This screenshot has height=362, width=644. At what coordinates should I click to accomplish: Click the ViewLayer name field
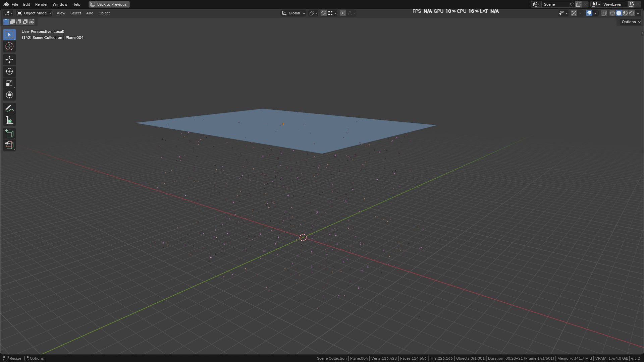[614, 4]
